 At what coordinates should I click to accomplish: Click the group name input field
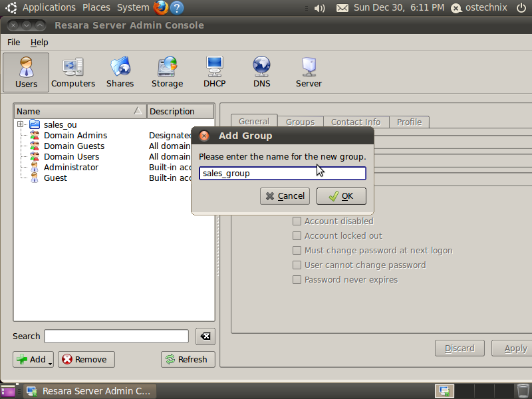click(282, 174)
